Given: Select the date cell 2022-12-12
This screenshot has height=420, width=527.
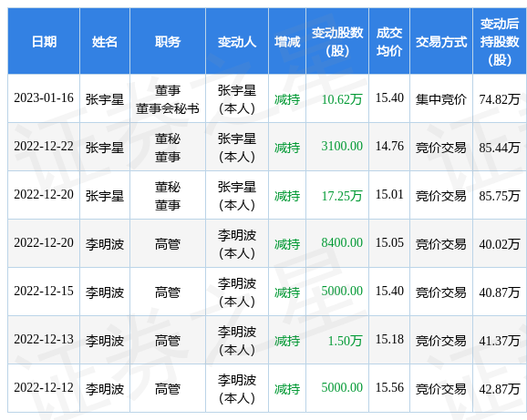Looking at the screenshot, I should pyautogui.click(x=44, y=388).
